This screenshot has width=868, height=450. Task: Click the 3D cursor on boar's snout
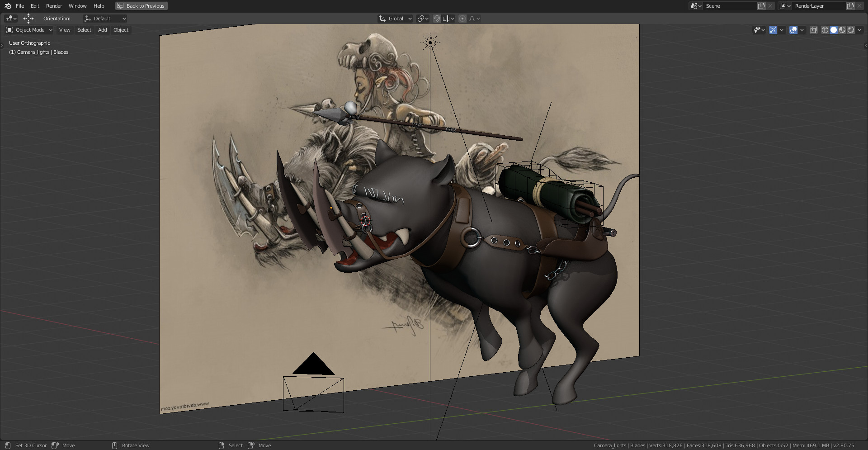pyautogui.click(x=366, y=221)
